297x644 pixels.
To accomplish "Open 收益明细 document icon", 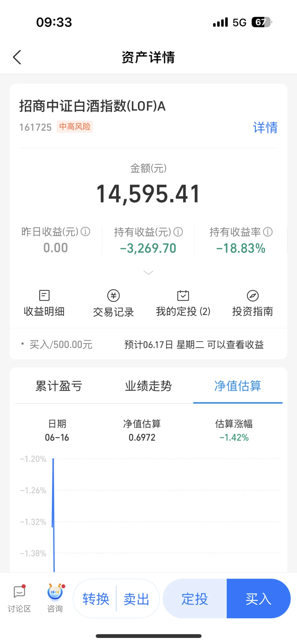I will tap(44, 295).
